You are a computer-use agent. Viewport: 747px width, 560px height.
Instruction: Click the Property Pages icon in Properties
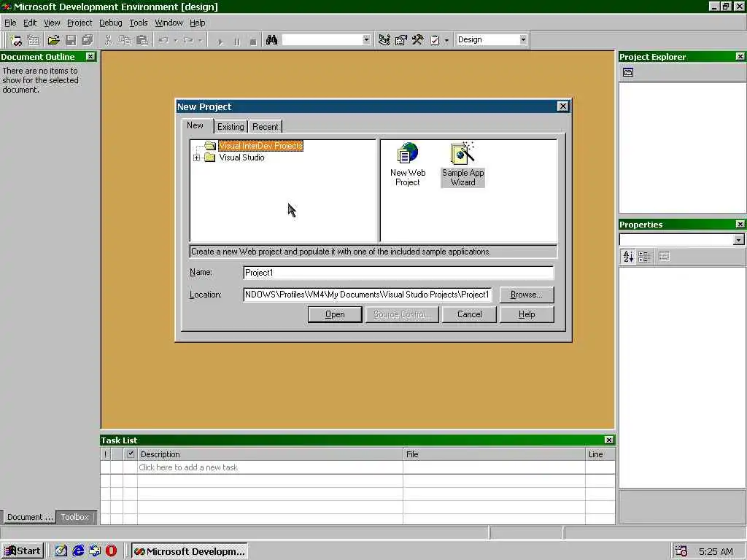(664, 257)
